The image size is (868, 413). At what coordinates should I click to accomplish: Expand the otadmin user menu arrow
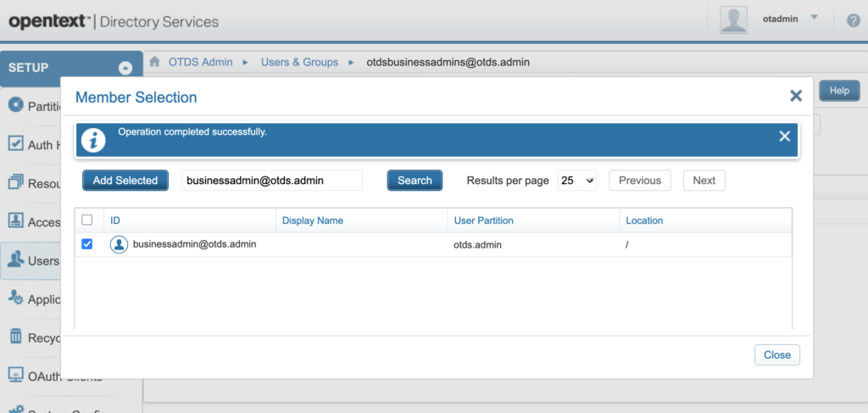click(x=815, y=18)
